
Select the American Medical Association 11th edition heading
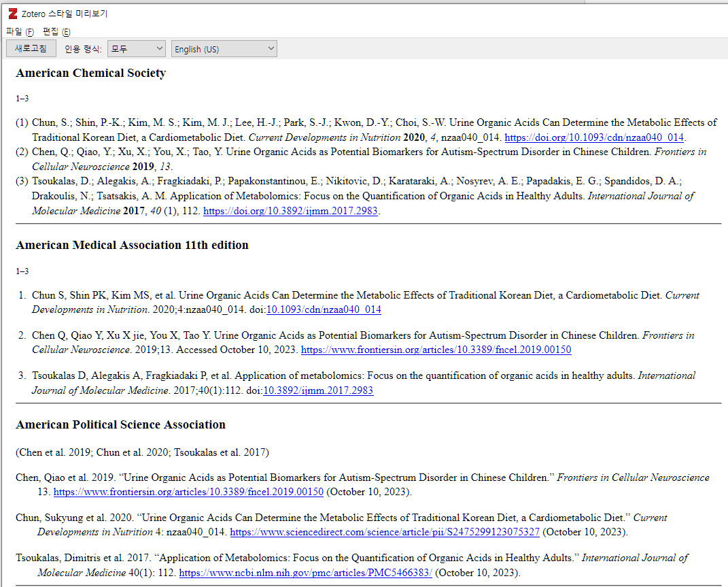132,245
